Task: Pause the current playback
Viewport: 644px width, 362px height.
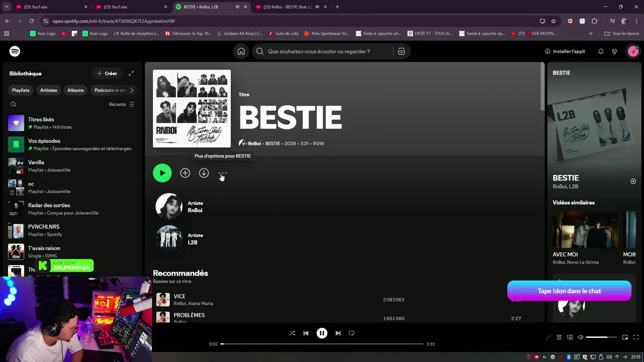Action: pos(322,333)
